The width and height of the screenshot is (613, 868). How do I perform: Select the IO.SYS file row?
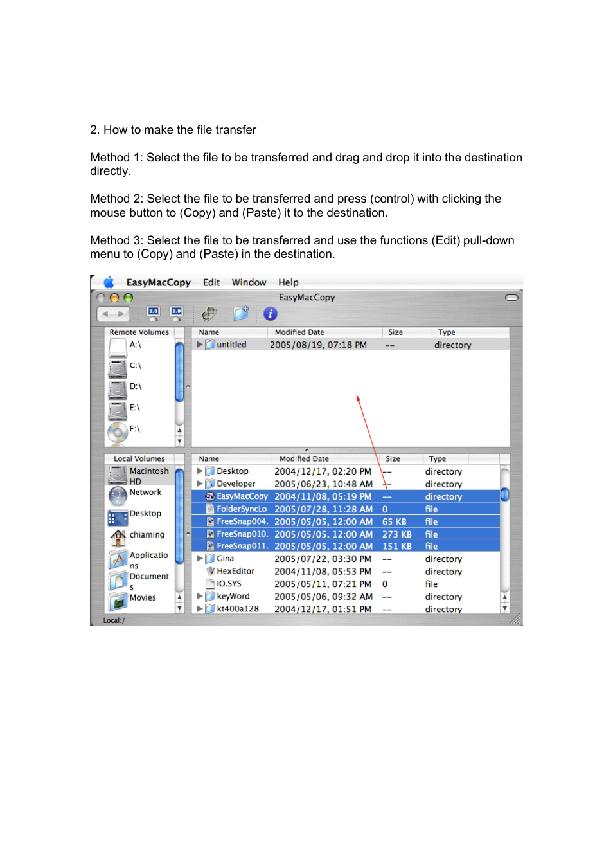coord(346,584)
